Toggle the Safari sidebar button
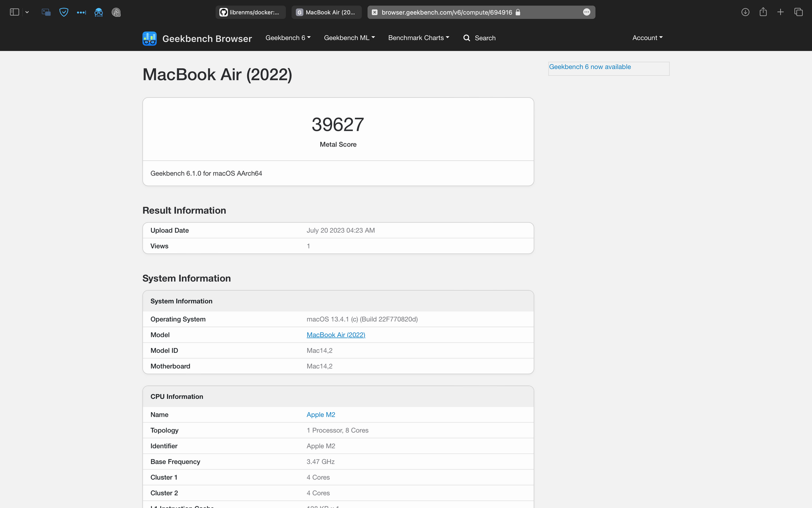Screen dimensions: 812x508 [15, 12]
